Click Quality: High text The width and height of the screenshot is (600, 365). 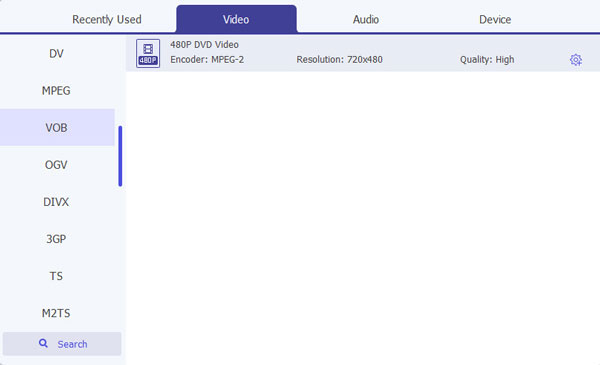(487, 60)
